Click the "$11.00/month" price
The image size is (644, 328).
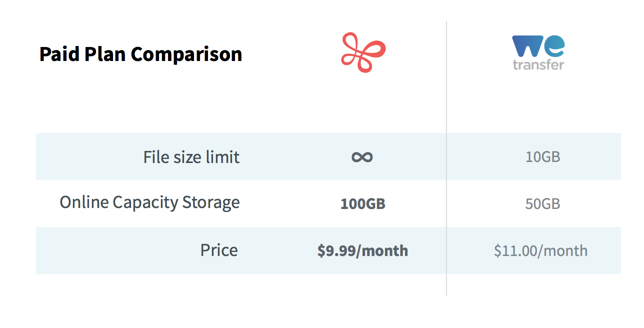(x=540, y=250)
